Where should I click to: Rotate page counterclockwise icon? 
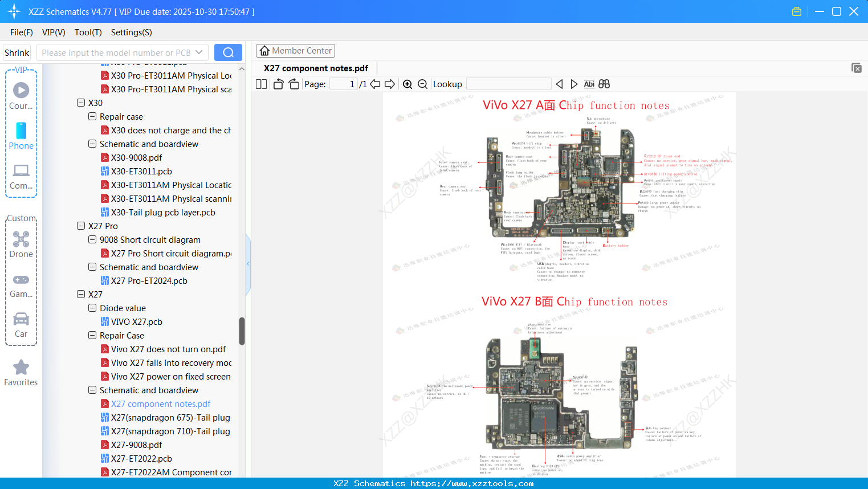coord(278,84)
